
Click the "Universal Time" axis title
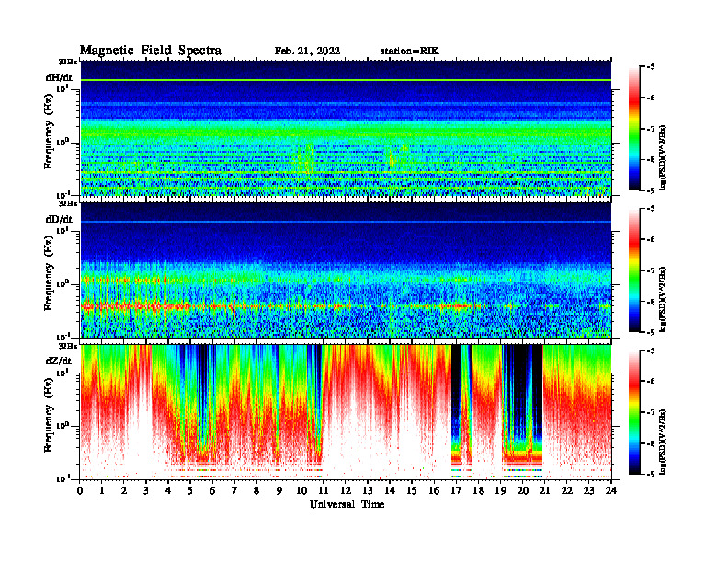[x=347, y=504]
